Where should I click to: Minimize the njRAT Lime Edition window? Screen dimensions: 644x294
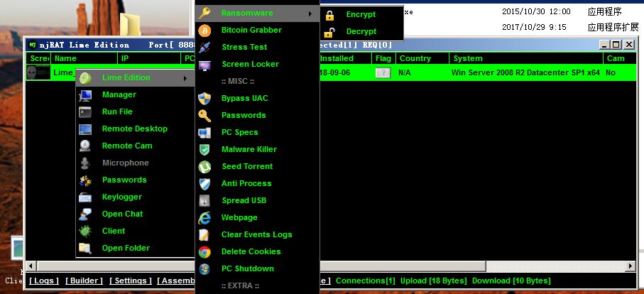pyautogui.click(x=604, y=44)
